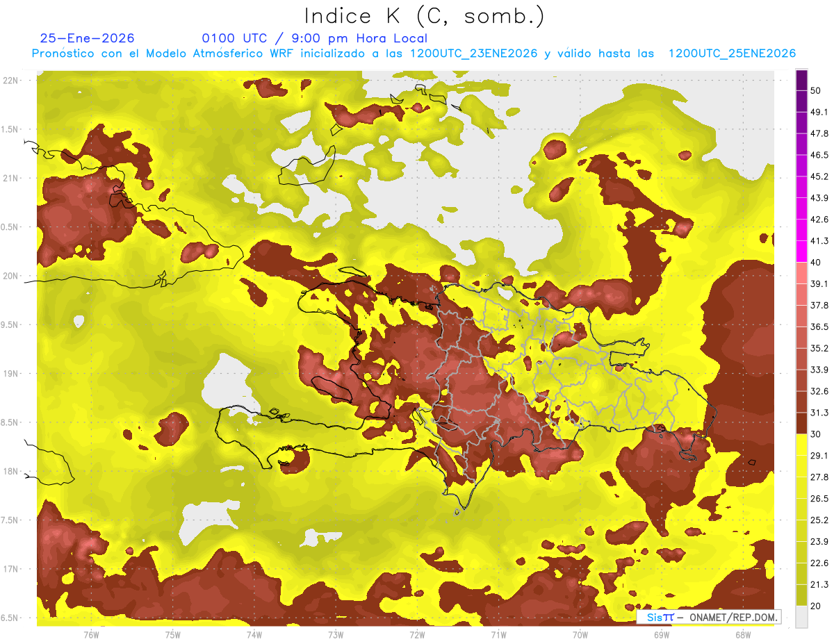Click the "19N" latitude label
Image resolution: width=834 pixels, height=644 pixels.
pos(11,374)
